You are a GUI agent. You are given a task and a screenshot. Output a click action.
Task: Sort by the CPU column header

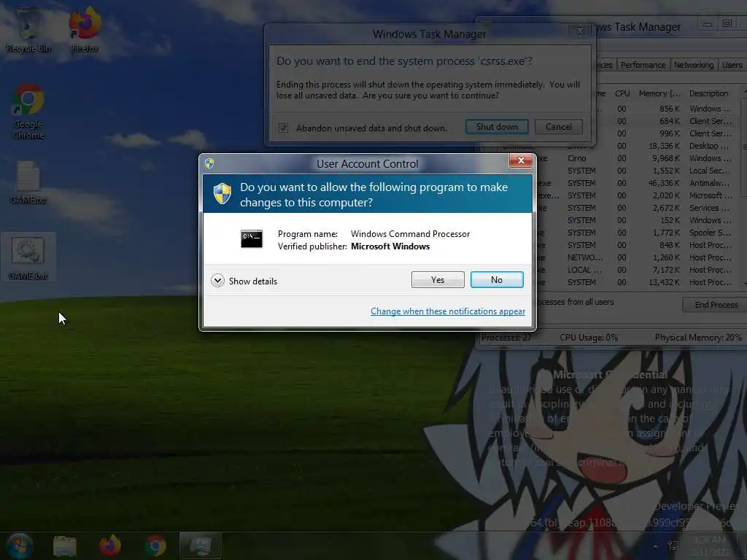click(622, 93)
